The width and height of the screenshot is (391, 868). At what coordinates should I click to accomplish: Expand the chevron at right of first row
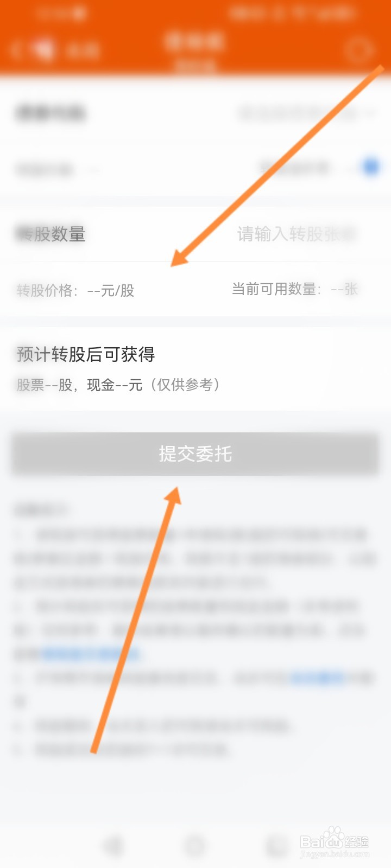(x=371, y=113)
